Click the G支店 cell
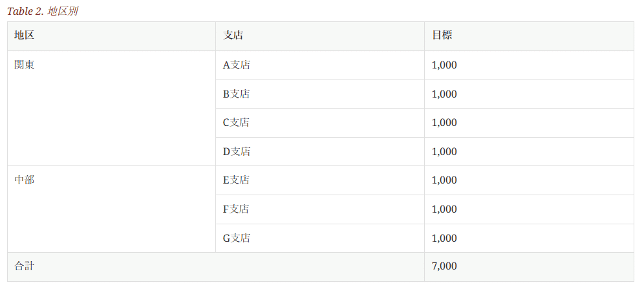Viewport: 644px width, 287px height. 236,238
